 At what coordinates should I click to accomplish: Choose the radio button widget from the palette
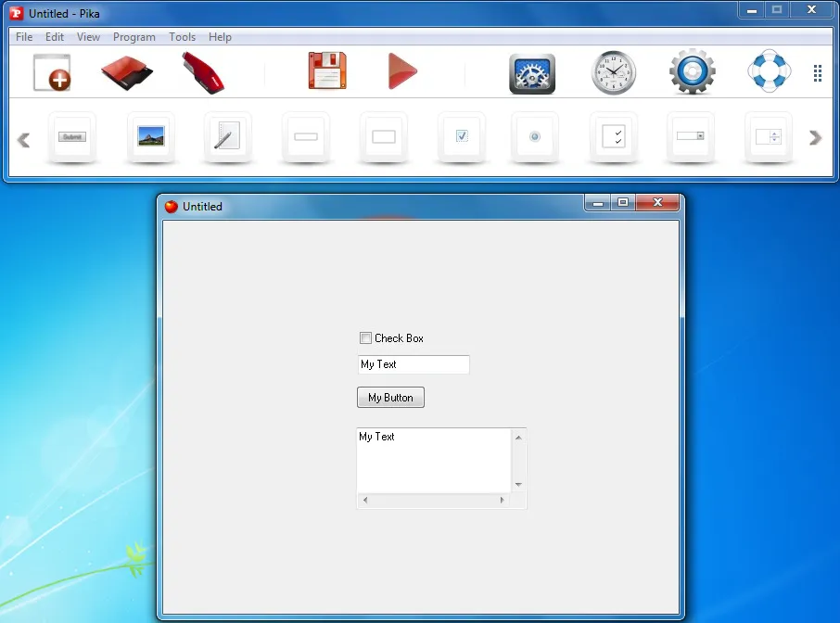tap(535, 136)
